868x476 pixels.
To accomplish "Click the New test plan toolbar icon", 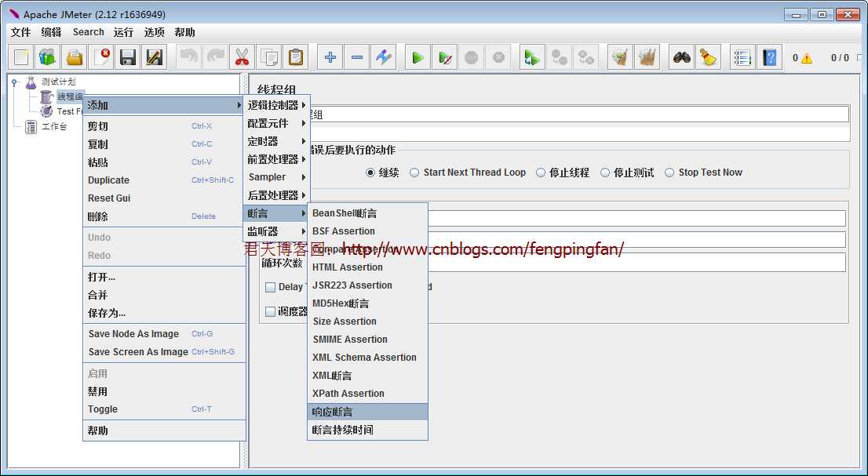I will coord(21,57).
